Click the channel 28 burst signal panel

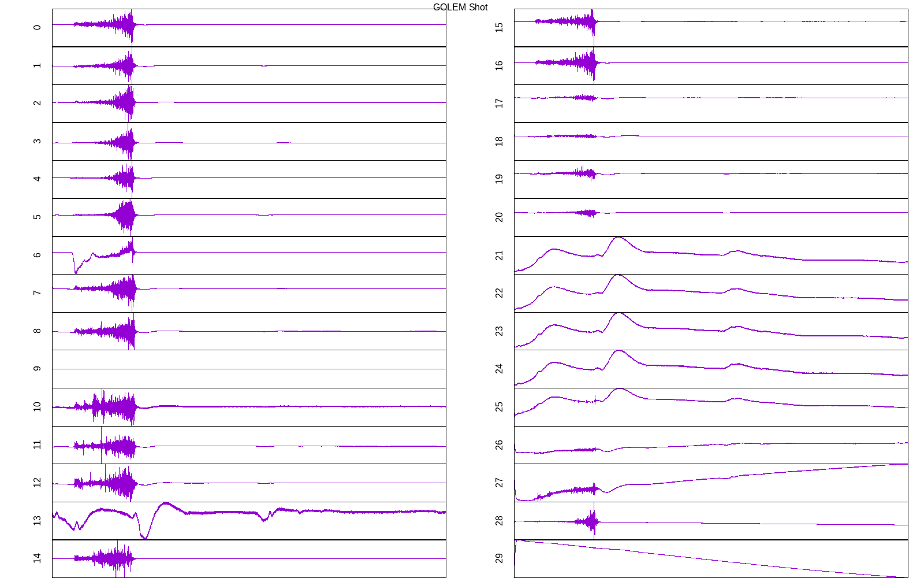click(x=711, y=521)
